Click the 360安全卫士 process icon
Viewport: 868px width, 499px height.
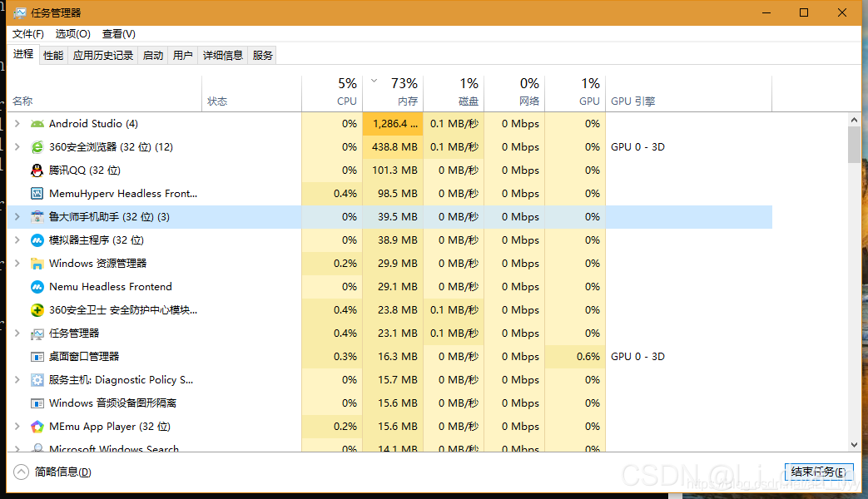pyautogui.click(x=37, y=310)
